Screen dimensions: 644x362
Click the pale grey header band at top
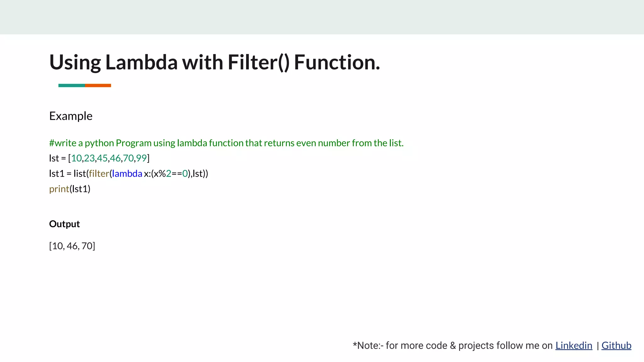coord(322,17)
